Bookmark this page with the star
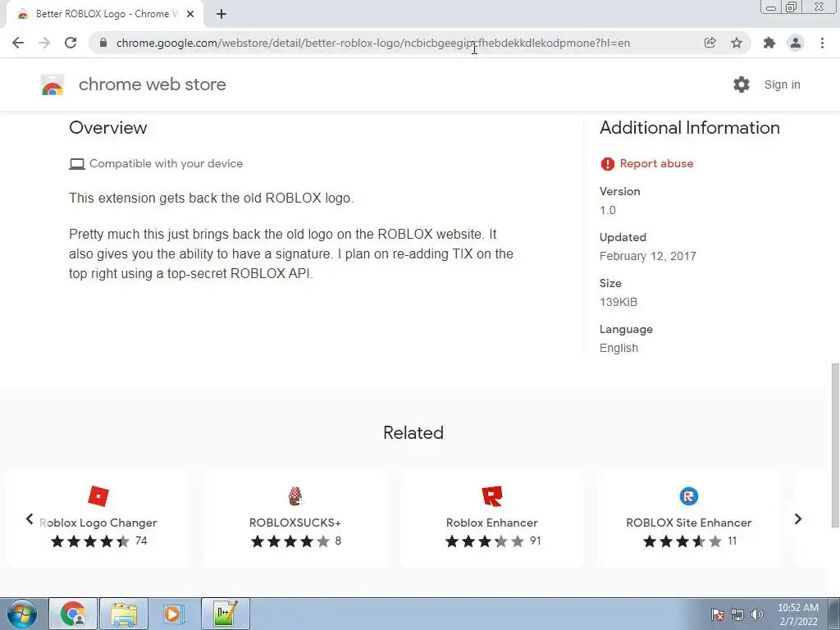This screenshot has width=840, height=630. (737, 43)
